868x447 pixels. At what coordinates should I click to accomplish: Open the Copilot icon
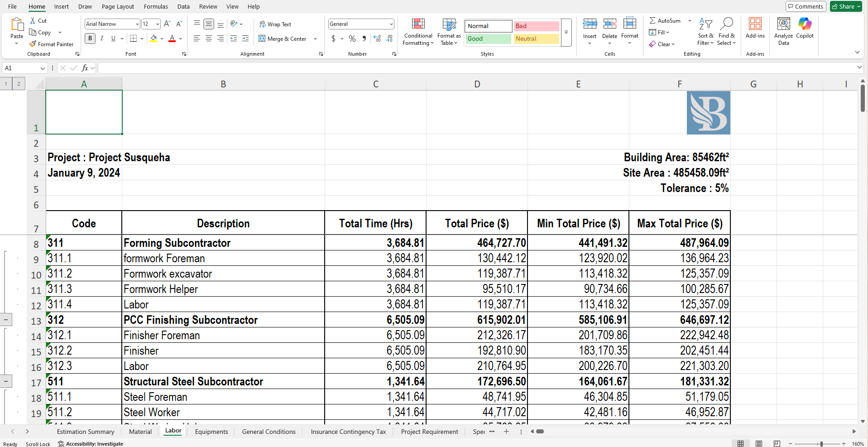pos(805,24)
